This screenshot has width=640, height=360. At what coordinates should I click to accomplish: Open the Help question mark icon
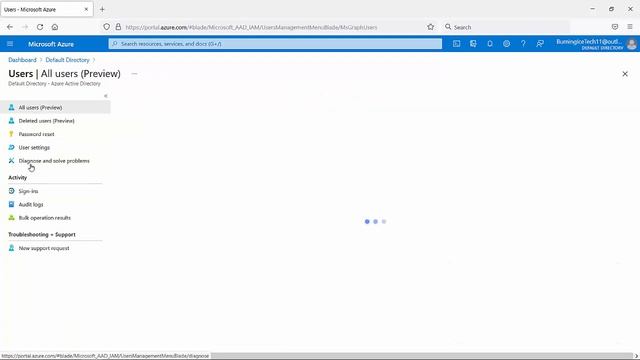click(523, 44)
